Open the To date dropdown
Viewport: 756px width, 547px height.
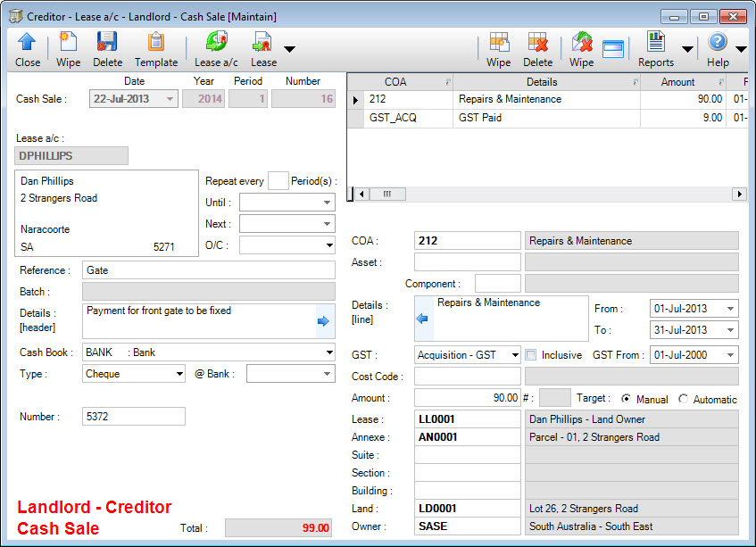click(x=730, y=330)
